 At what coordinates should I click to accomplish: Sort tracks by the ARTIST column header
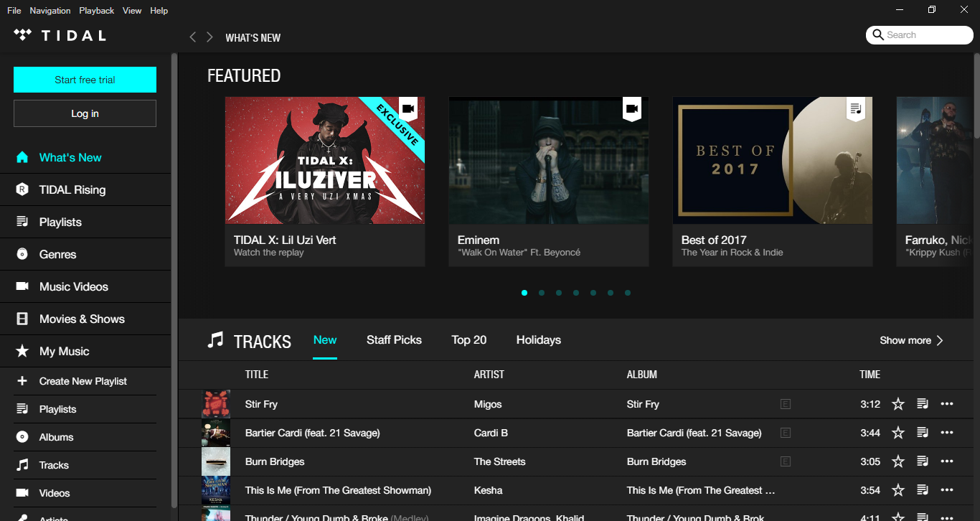pos(489,375)
